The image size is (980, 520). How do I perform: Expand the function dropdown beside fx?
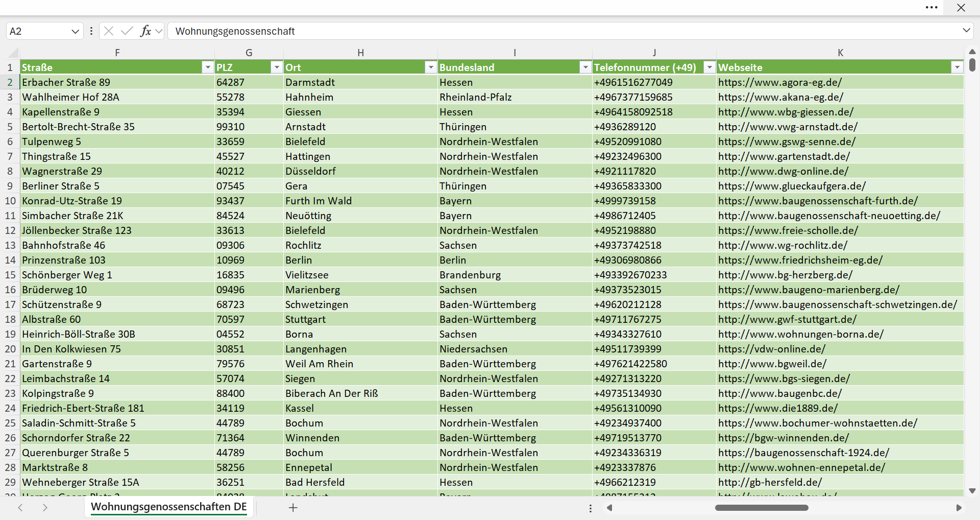point(159,31)
